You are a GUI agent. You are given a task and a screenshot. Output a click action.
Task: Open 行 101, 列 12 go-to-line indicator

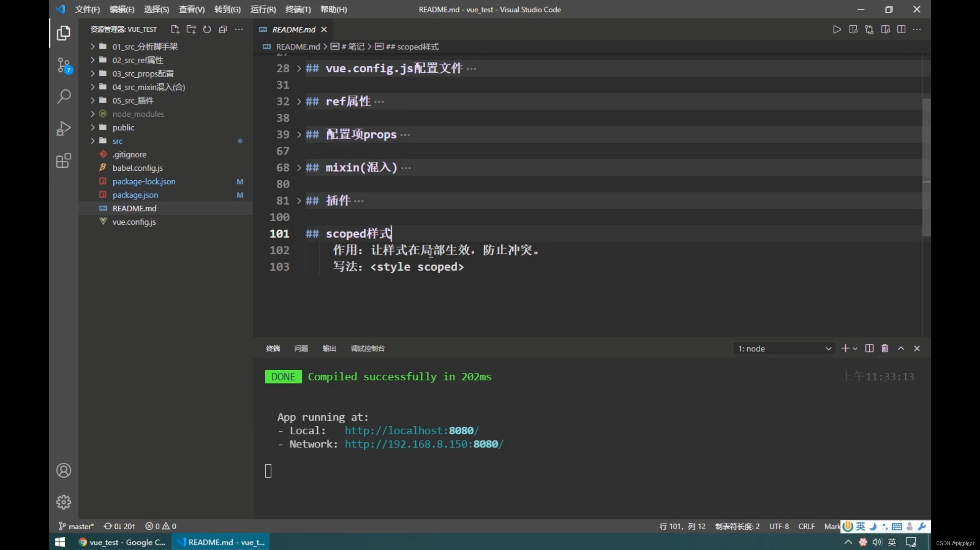click(682, 526)
